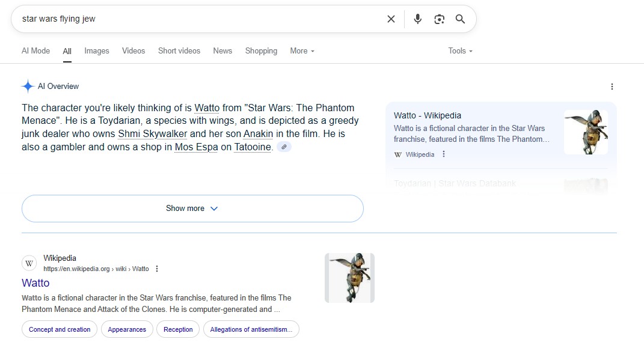Open the Tools dropdown
Viewport: 644px width, 354px height.
(x=461, y=51)
